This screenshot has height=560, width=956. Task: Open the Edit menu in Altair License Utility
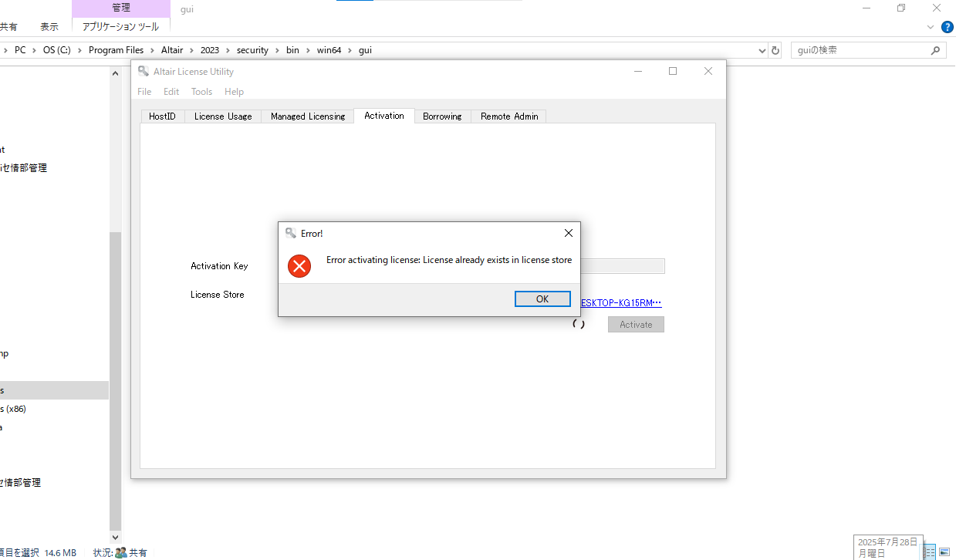click(x=171, y=91)
